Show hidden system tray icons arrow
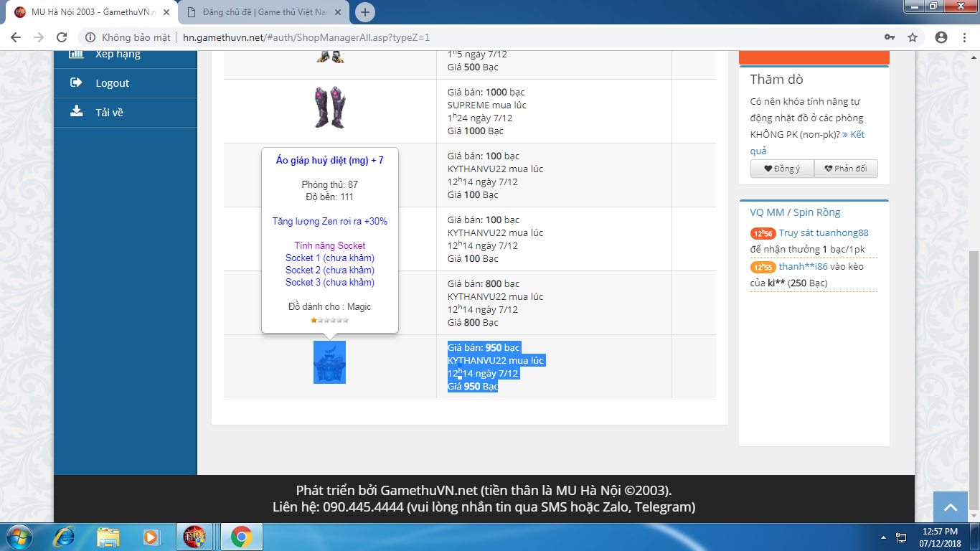The height and width of the screenshot is (551, 980). [884, 537]
